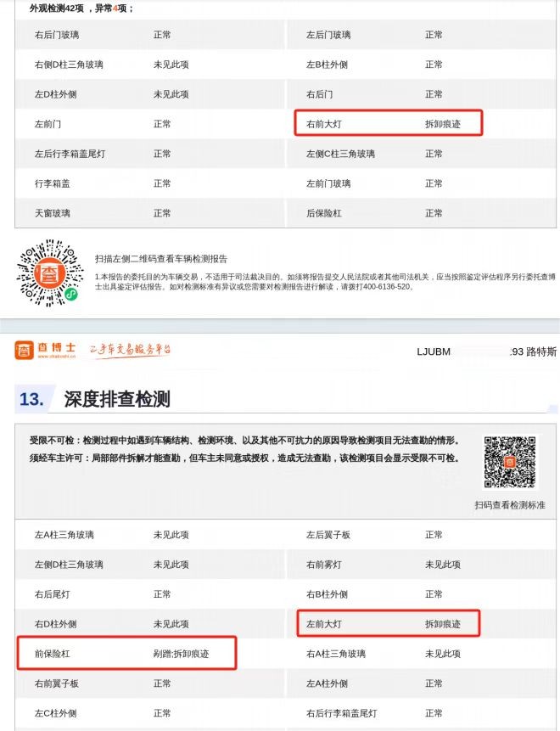Click the 查博士 orange logo icon

[x=25, y=351]
